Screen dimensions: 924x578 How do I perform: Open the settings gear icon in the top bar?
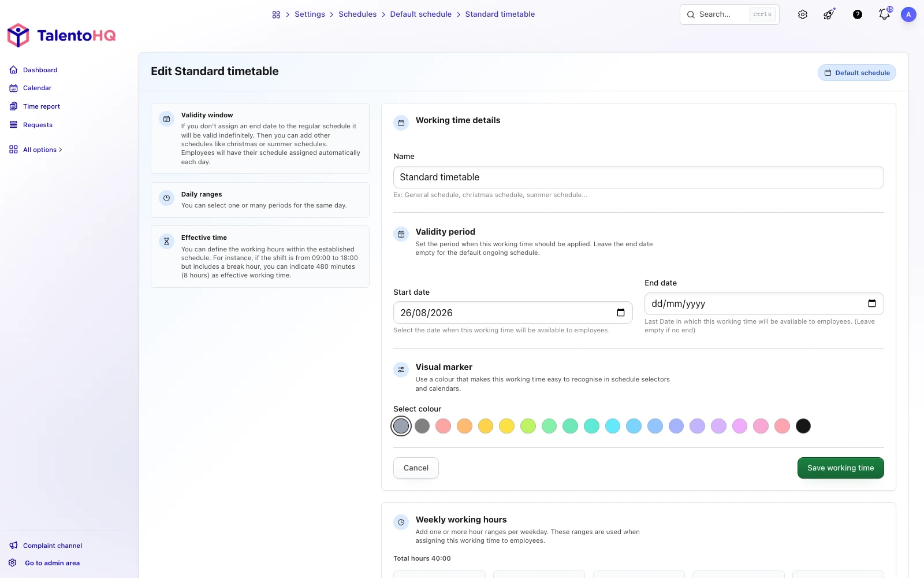tap(803, 14)
